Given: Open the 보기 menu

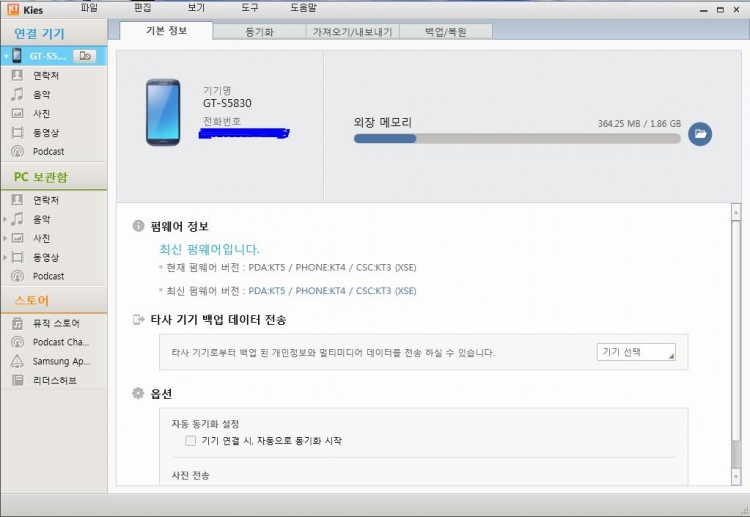Looking at the screenshot, I should tap(196, 8).
